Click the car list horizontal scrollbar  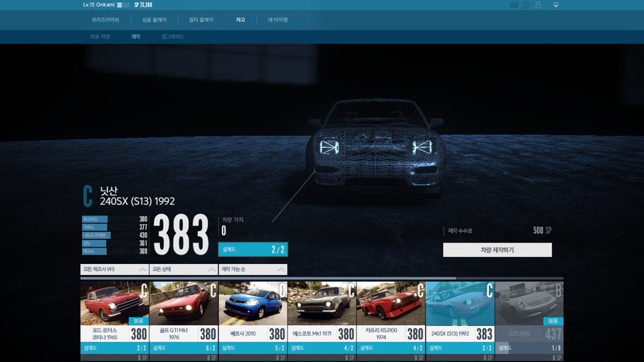click(268, 278)
